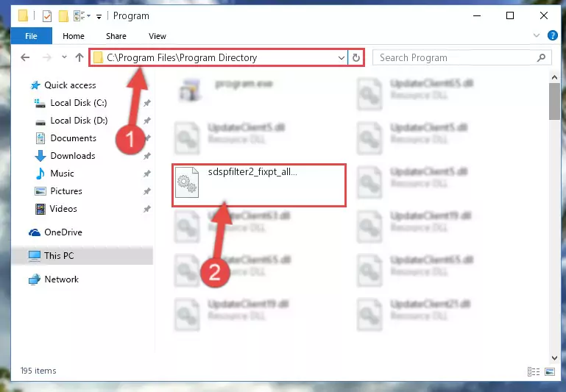Open Videos folder in sidebar
Screen dimensions: 566x392
click(x=63, y=209)
